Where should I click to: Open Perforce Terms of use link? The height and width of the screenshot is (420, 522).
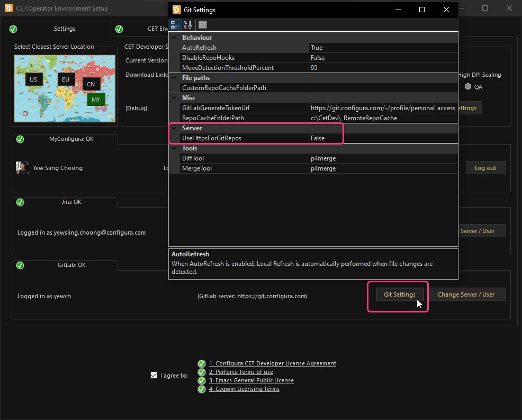(x=241, y=372)
